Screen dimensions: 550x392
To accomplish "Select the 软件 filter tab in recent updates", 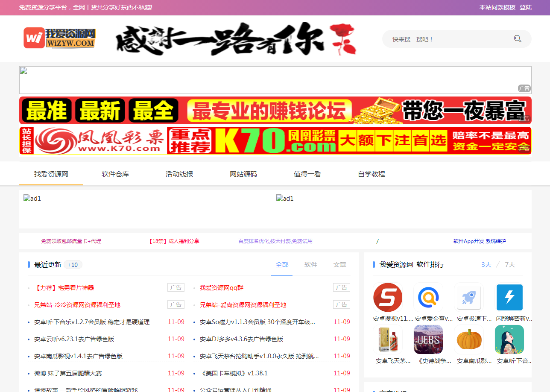I will [x=311, y=264].
